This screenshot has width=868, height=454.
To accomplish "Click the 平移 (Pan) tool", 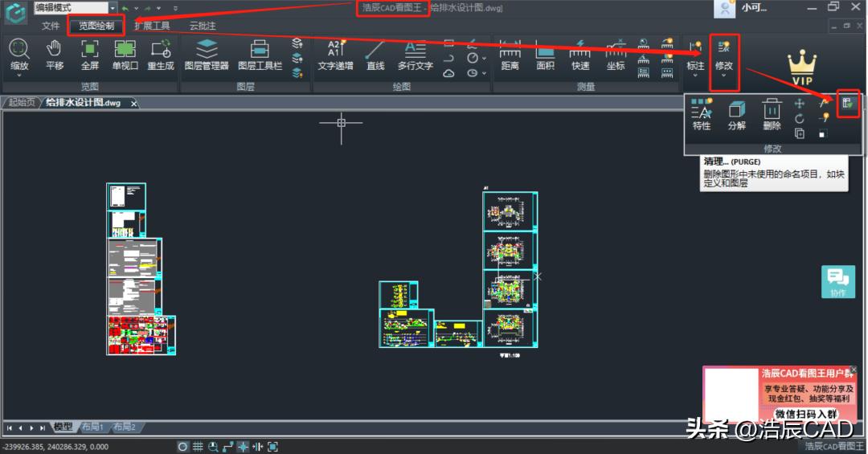I will pos(55,54).
